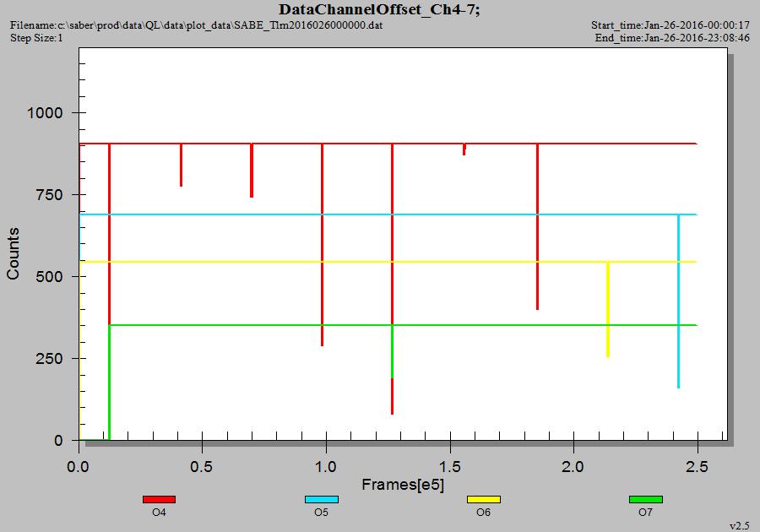Click the yellow O6 downward spike
Viewport: 760px width, 532px height.
(x=608, y=310)
